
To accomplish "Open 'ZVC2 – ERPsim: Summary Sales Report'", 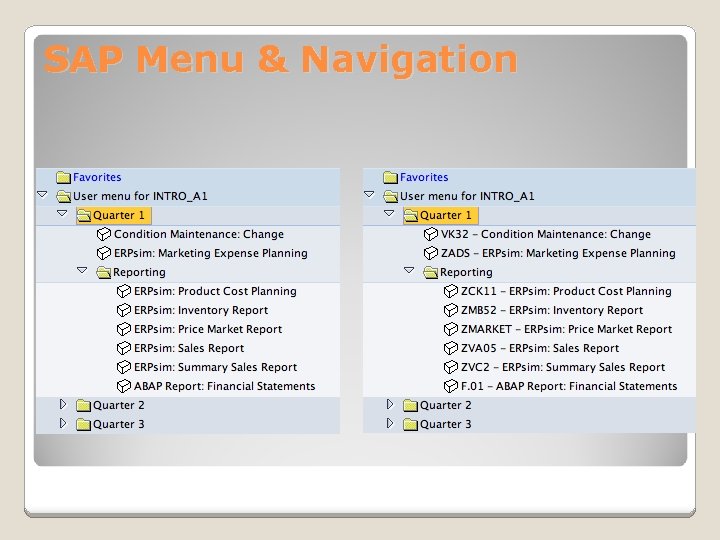I will 563,367.
